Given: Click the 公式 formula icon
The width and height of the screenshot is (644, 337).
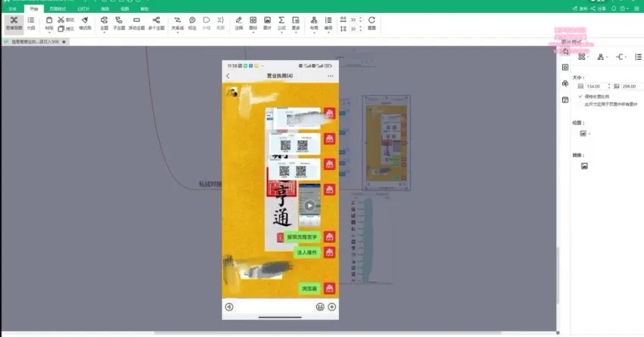Looking at the screenshot, I should tap(281, 23).
